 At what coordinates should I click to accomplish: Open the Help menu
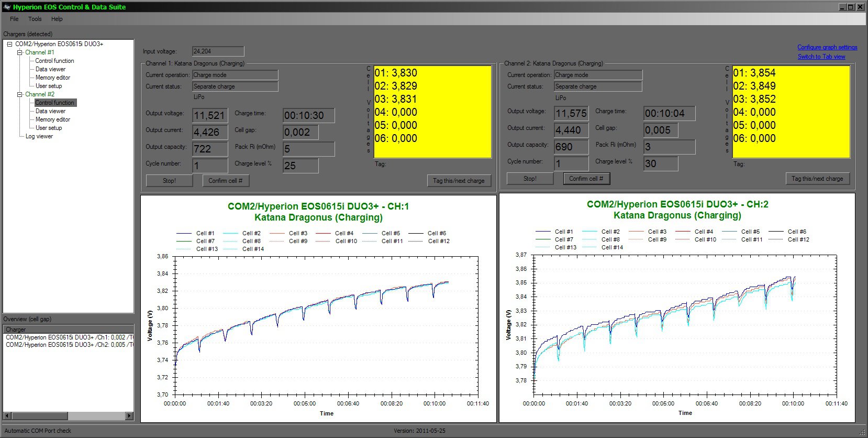point(57,19)
